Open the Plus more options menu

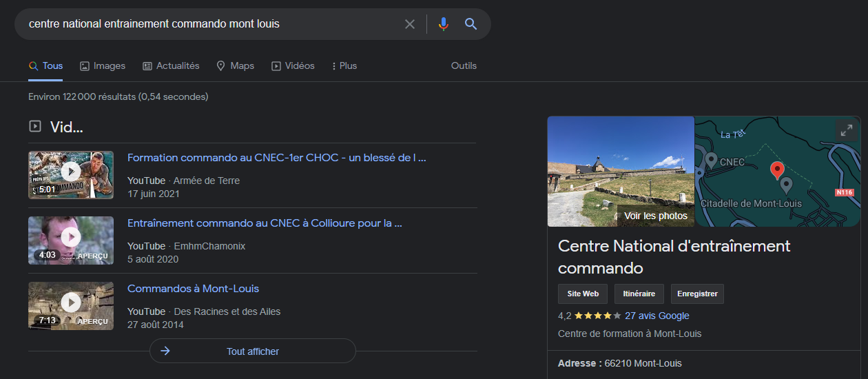[344, 66]
